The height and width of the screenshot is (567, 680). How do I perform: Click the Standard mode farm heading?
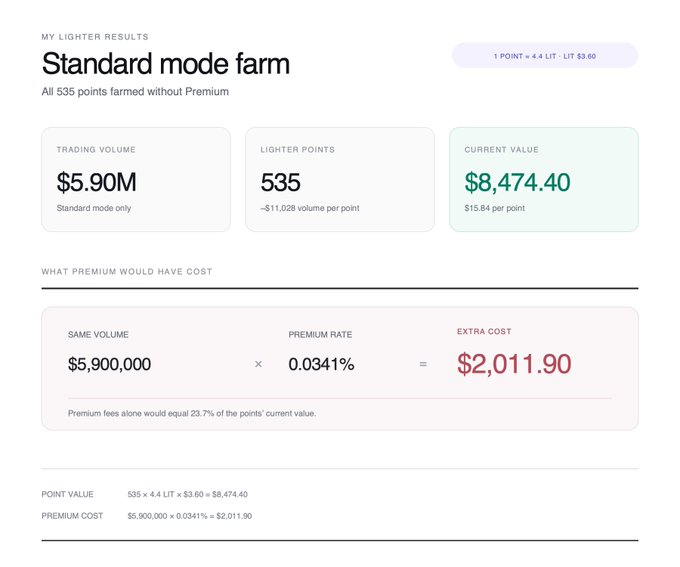(166, 63)
